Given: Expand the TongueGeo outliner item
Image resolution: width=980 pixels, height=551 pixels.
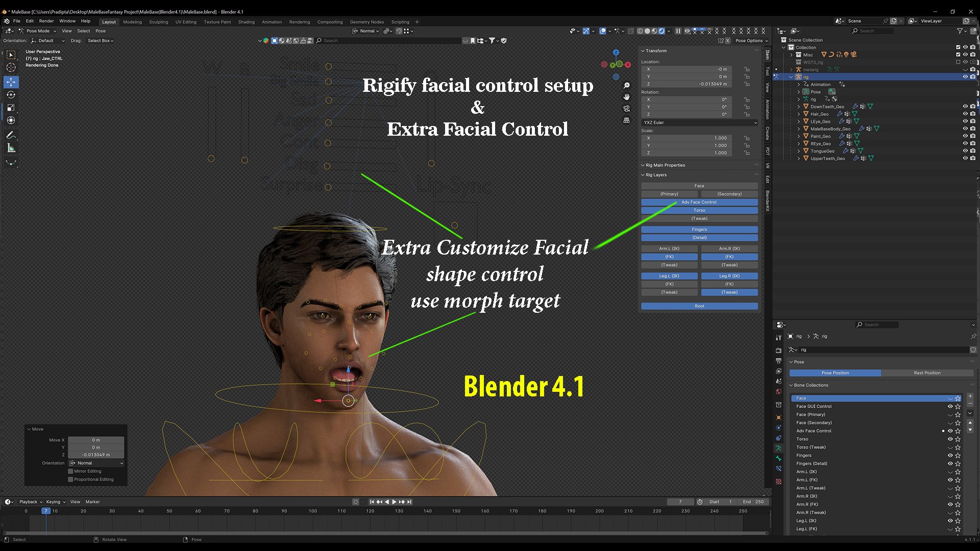Looking at the screenshot, I should pos(799,151).
